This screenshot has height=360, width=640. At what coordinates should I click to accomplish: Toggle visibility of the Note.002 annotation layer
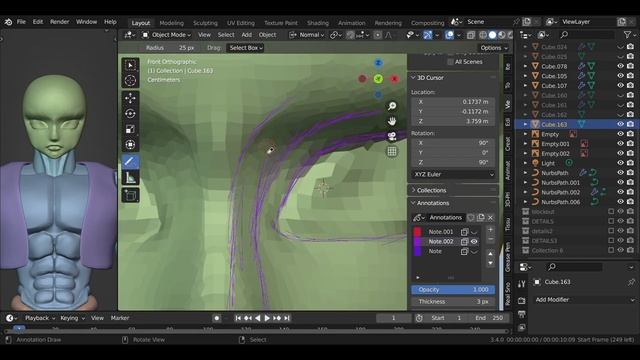(474, 242)
